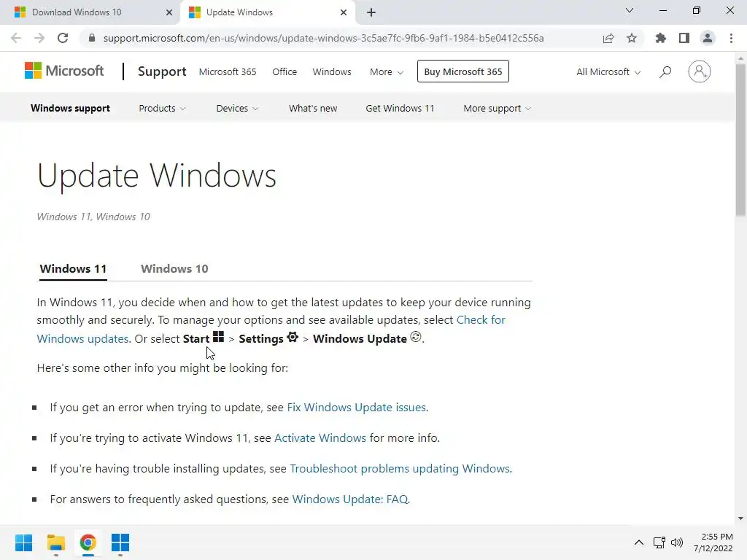
Task: Open the Chrome profile avatar
Action: click(708, 38)
